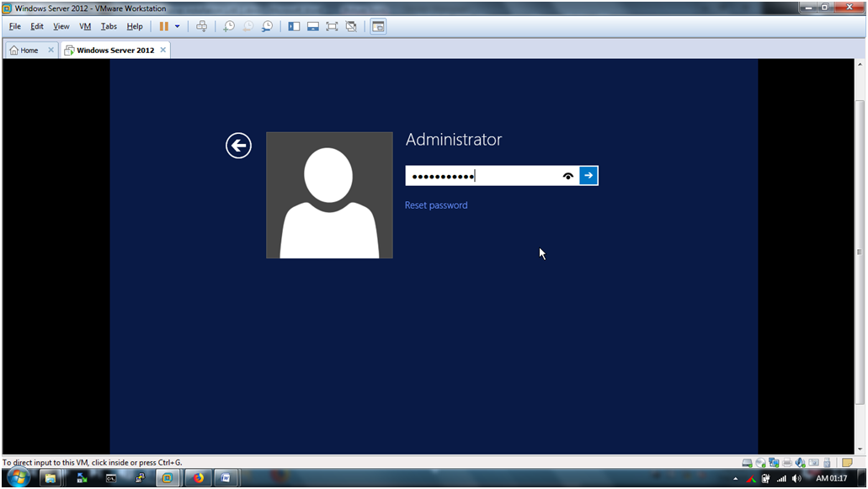The width and height of the screenshot is (868, 489).
Task: Click the red-green tray notification icon
Action: click(x=751, y=479)
